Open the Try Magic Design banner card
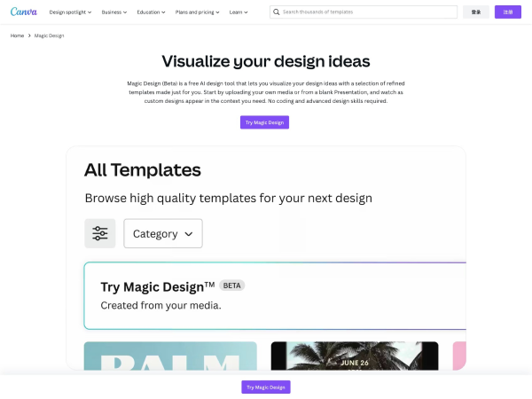The width and height of the screenshot is (532, 399). pyautogui.click(x=275, y=295)
